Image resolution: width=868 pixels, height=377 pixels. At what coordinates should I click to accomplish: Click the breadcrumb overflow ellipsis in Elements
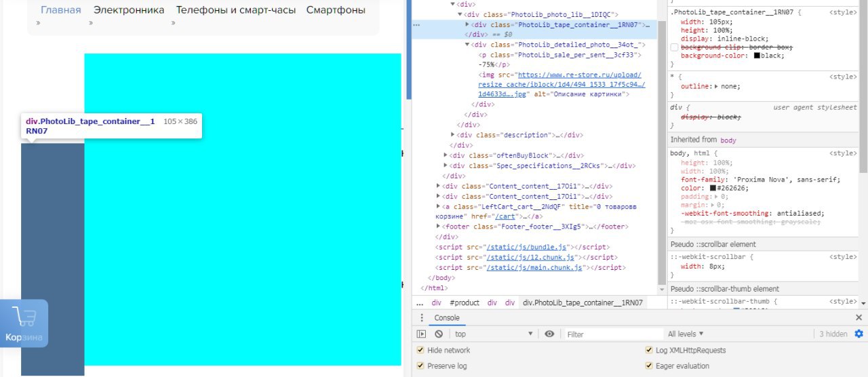pos(420,303)
